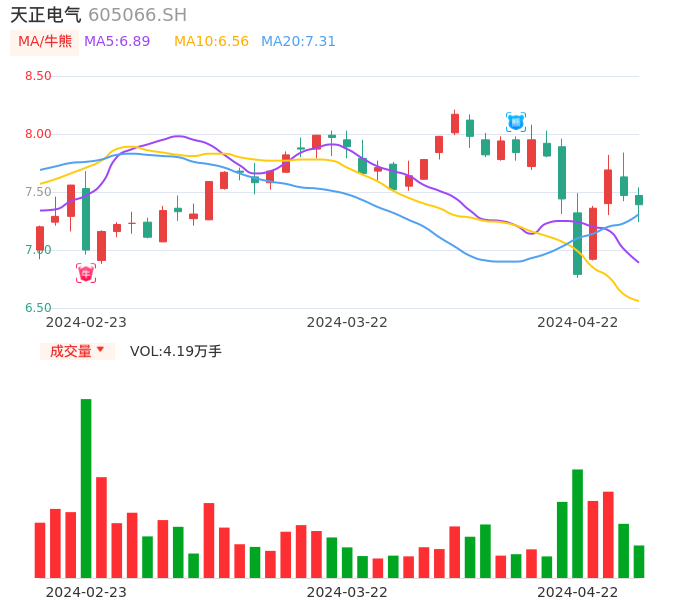Click the stock code 605066.SH

coord(137,15)
